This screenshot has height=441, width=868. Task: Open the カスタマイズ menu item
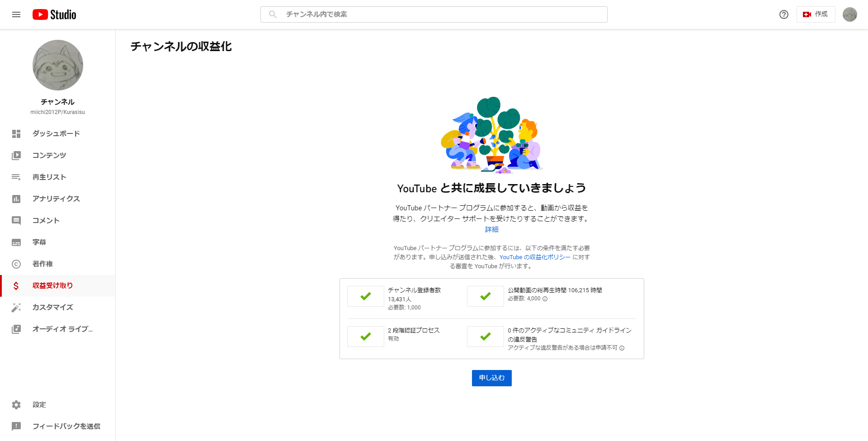point(58,308)
